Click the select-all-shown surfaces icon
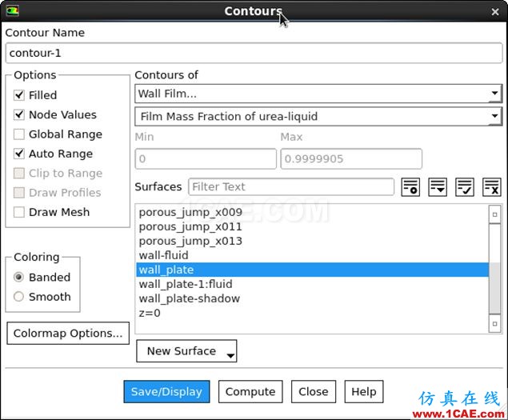 (x=465, y=187)
